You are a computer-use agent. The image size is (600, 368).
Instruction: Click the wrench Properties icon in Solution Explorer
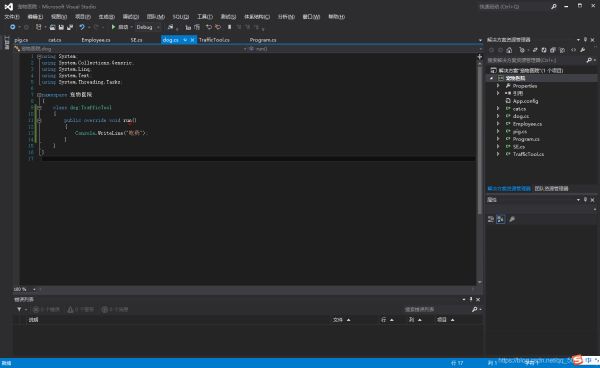click(x=582, y=50)
